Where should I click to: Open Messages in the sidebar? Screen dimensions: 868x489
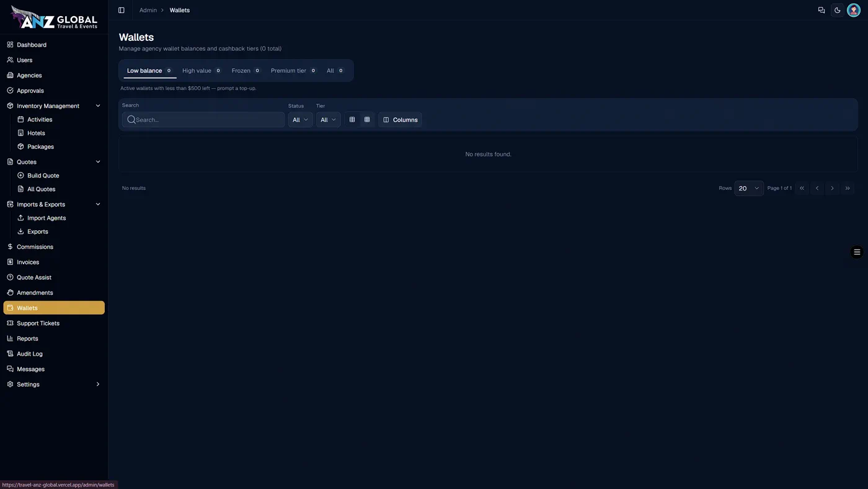[x=54, y=369]
